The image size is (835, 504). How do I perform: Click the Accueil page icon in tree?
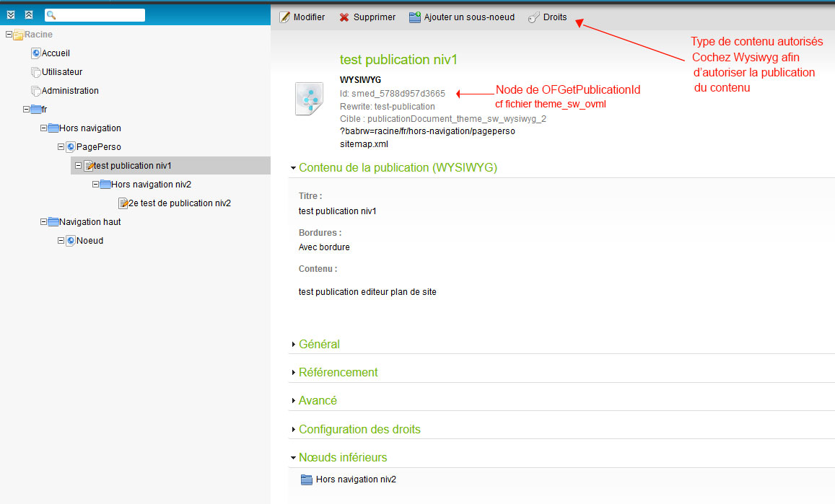tap(36, 53)
